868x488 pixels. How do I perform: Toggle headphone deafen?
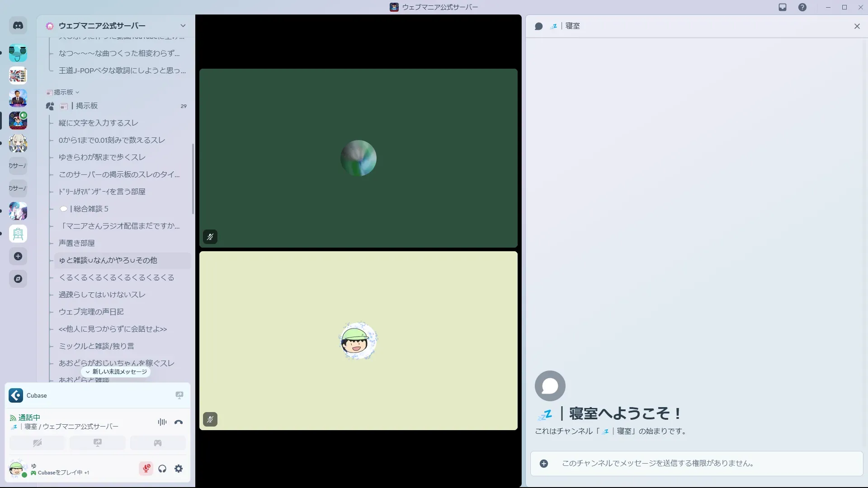162,469
